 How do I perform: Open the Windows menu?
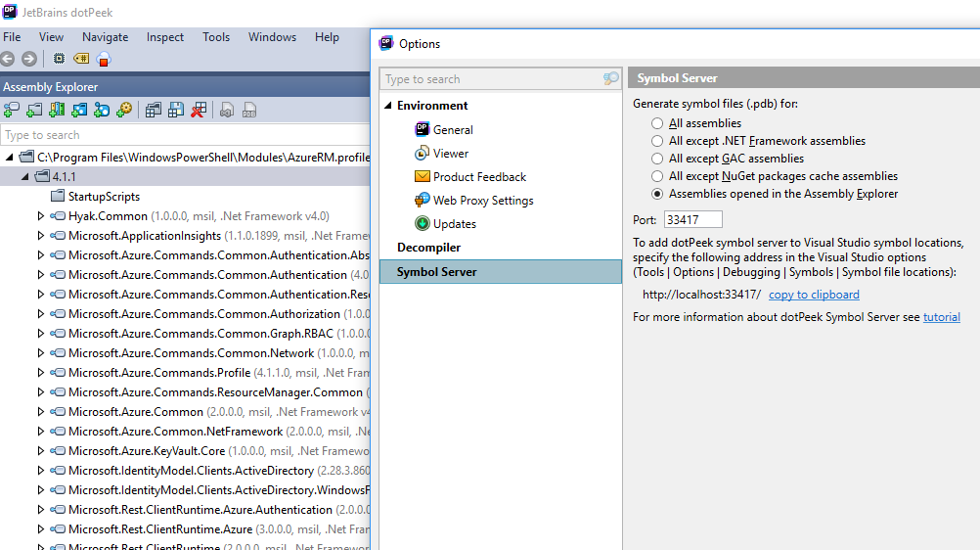coord(273,37)
